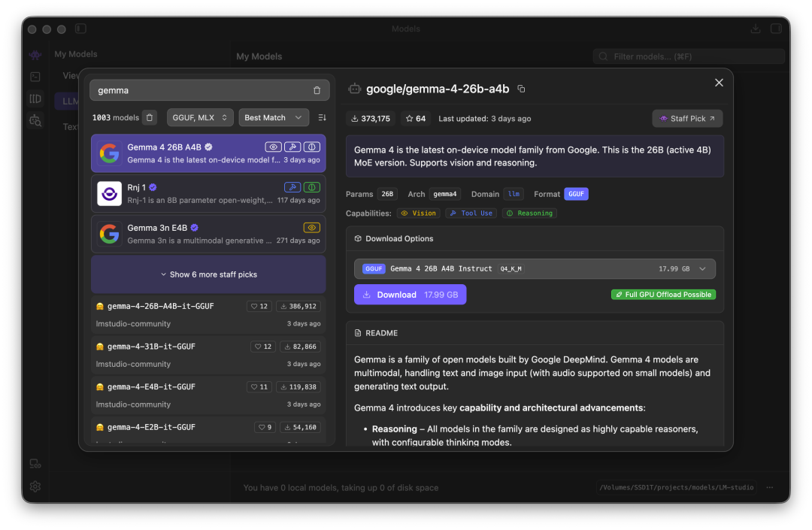The width and height of the screenshot is (812, 530).
Task: Open the Staff Pick link
Action: point(687,118)
